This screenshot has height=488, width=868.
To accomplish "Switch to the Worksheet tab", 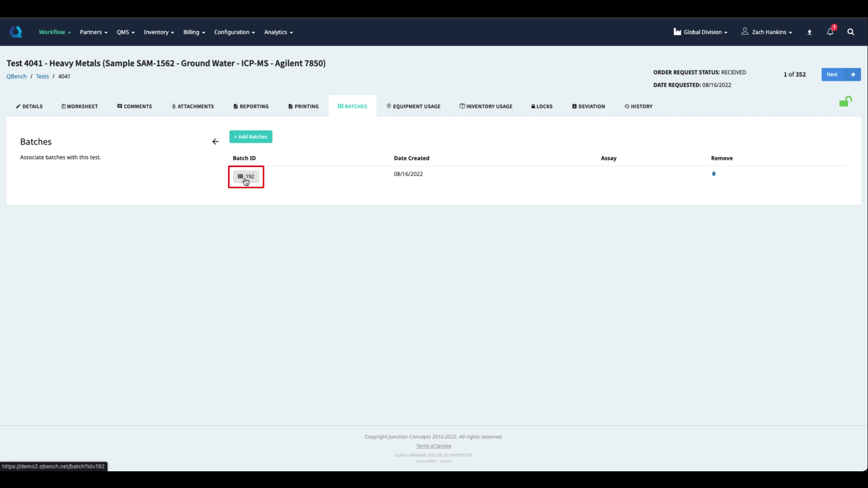I will click(x=80, y=106).
